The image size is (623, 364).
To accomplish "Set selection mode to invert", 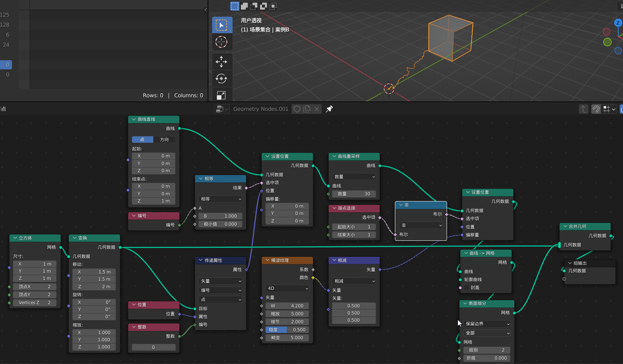I will (264, 6).
